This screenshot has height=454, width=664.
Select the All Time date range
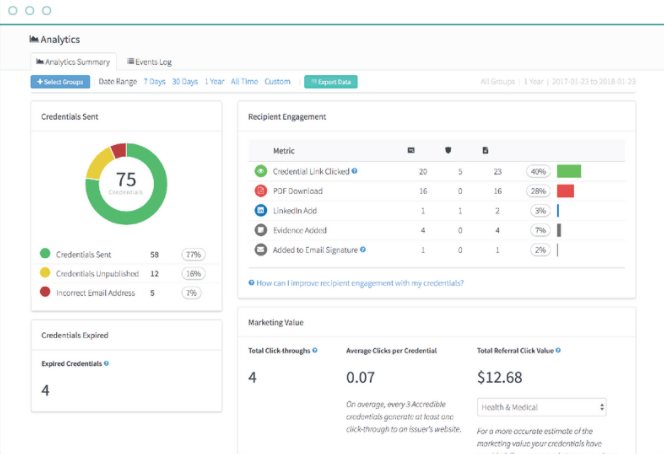tap(244, 82)
